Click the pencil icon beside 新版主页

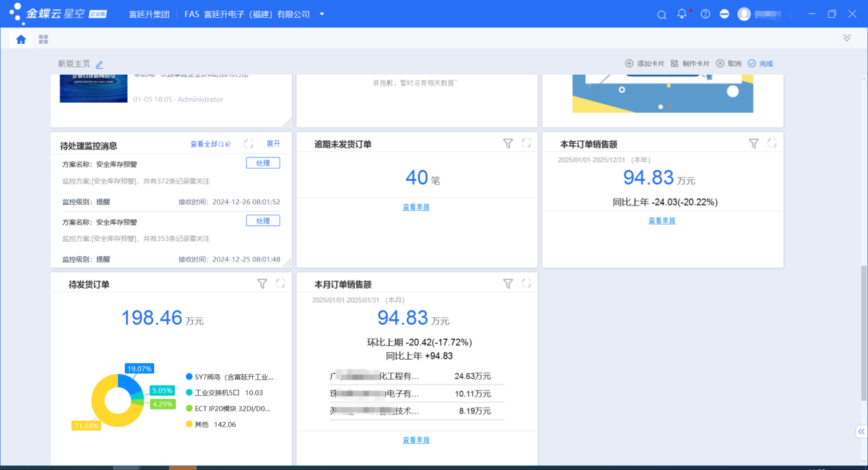(99, 64)
